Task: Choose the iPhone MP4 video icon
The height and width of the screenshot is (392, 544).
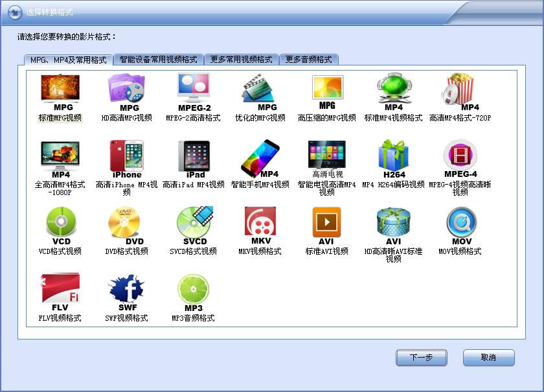Action: click(x=126, y=159)
